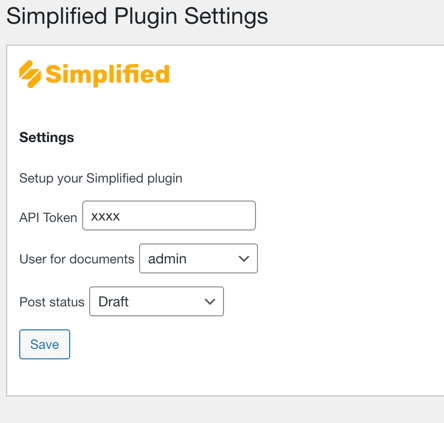Image resolution: width=444 pixels, height=423 pixels.
Task: Click the Setup your Simplified plugin text
Action: 101,178
